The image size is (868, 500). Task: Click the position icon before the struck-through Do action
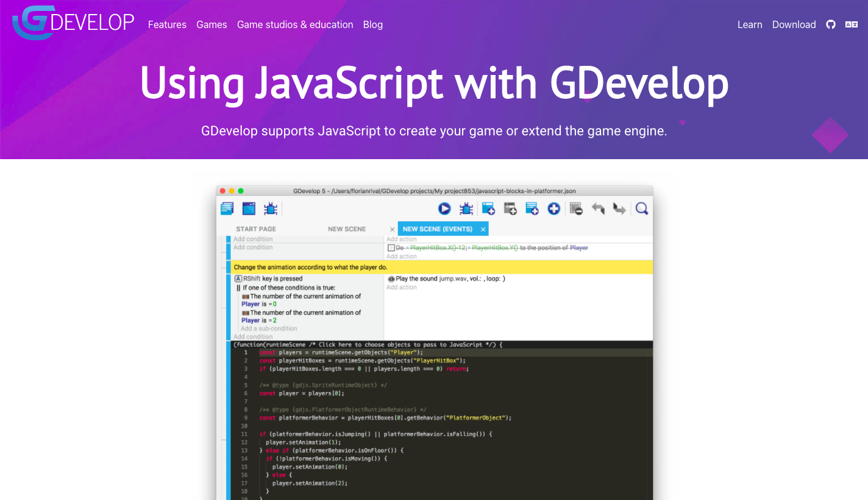click(391, 248)
